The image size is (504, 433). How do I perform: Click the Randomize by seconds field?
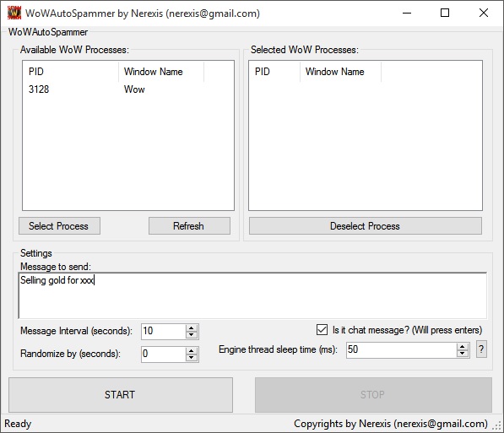[163, 354]
